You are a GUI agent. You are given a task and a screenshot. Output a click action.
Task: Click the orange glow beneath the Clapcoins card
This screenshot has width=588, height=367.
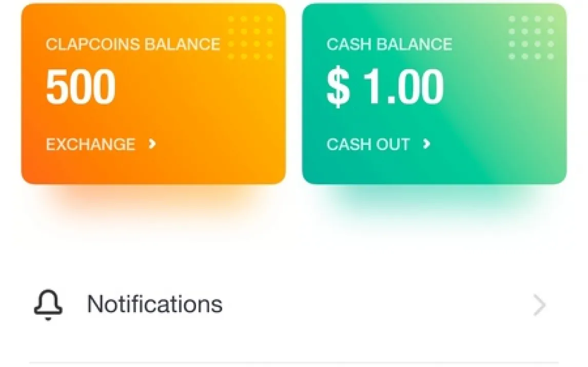click(x=154, y=202)
